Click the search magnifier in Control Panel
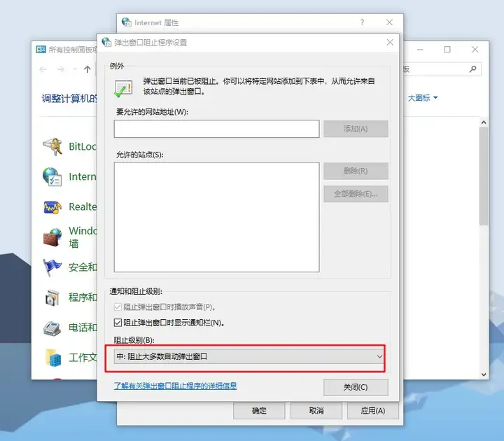Image resolution: width=504 pixels, height=441 pixels. click(x=472, y=69)
